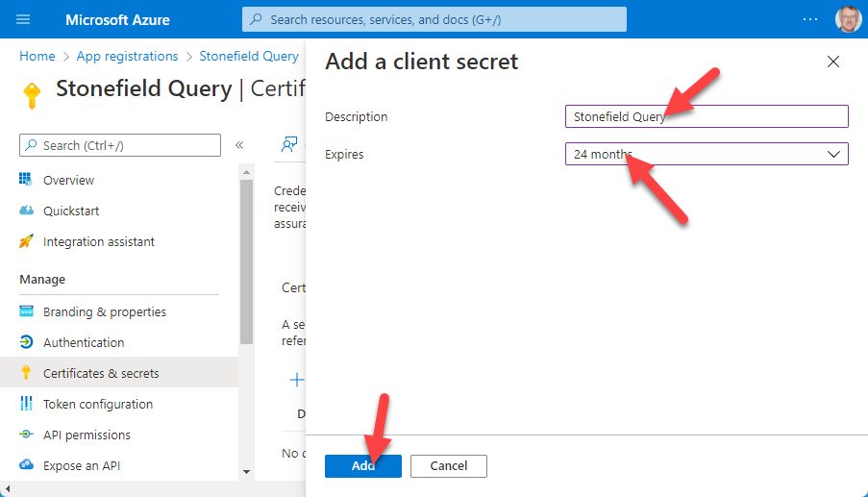Click the Integration assistant rocket icon
The height and width of the screenshot is (497, 868).
point(26,241)
